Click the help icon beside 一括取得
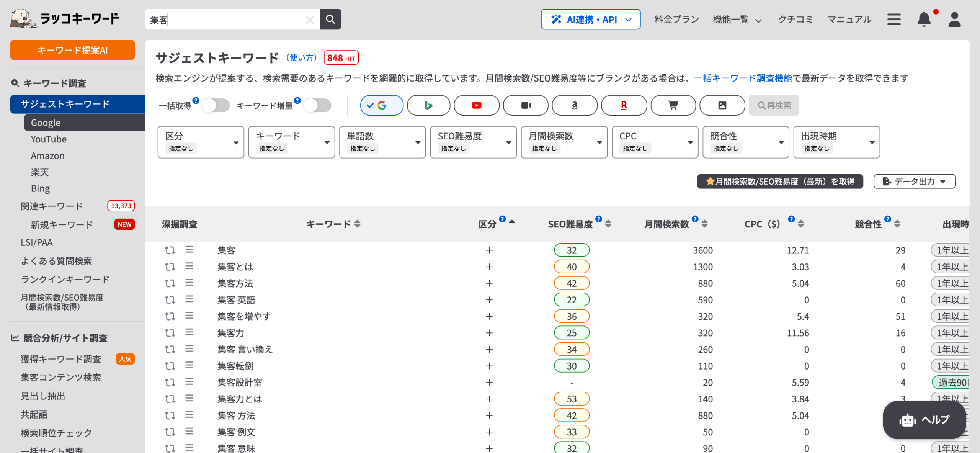The height and width of the screenshot is (453, 980). pyautogui.click(x=196, y=100)
